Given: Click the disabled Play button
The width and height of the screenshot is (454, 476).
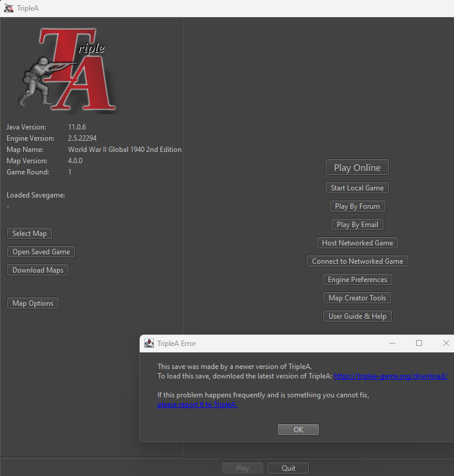Looking at the screenshot, I should (243, 468).
